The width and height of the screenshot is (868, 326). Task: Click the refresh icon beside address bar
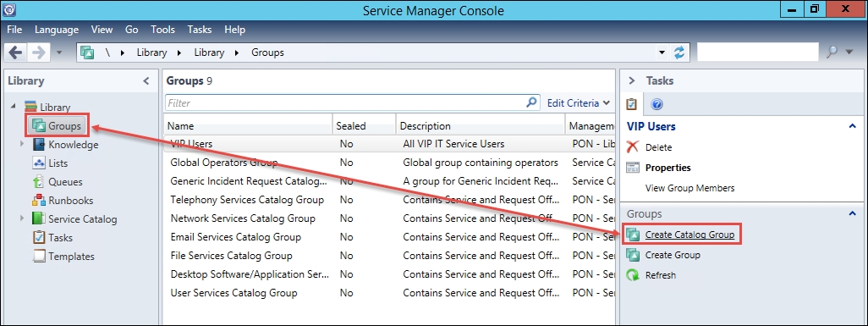[679, 52]
